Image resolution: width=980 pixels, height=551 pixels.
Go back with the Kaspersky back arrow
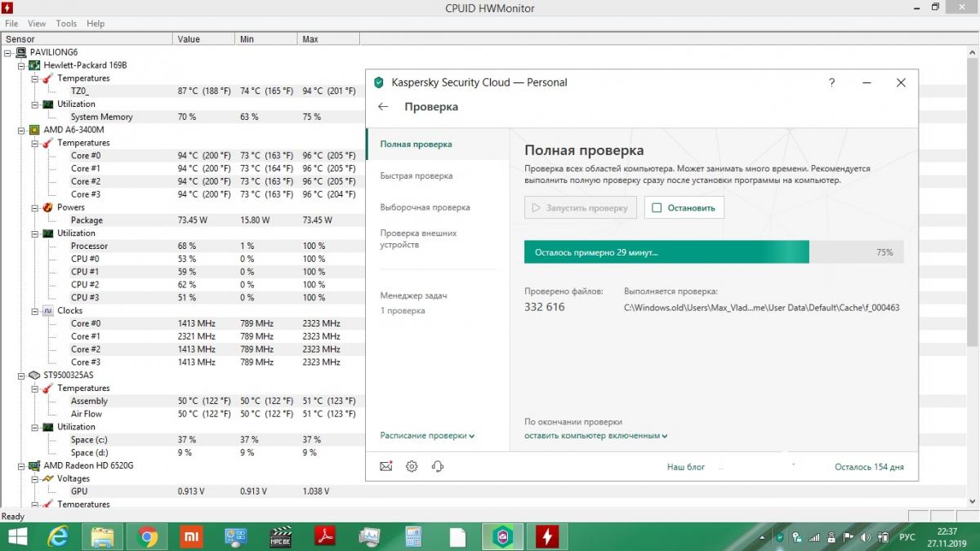(x=383, y=107)
